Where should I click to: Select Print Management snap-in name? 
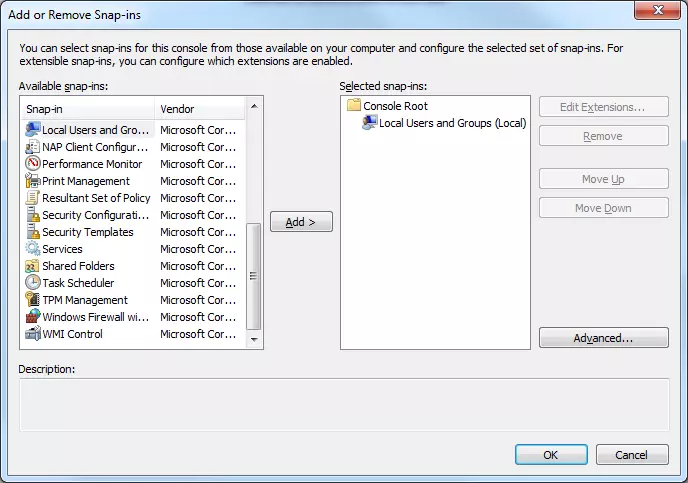86,181
